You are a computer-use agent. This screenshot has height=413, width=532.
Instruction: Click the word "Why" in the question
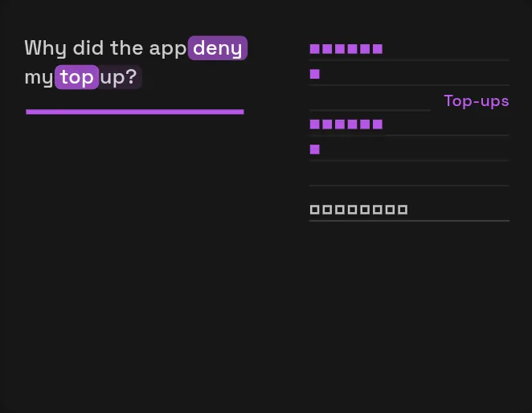point(46,48)
